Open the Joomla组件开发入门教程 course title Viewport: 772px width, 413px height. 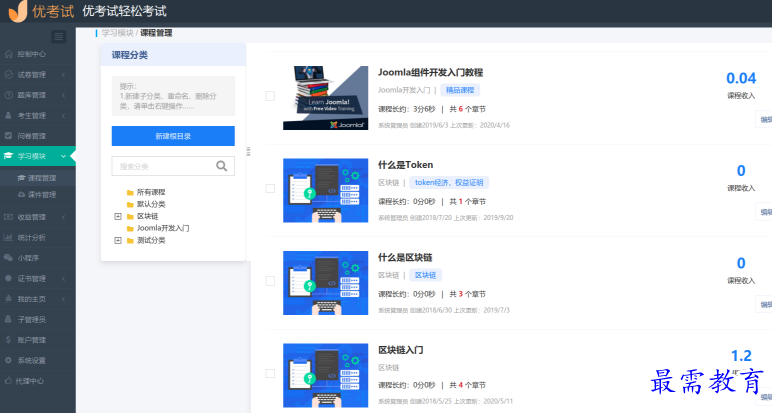coord(430,72)
